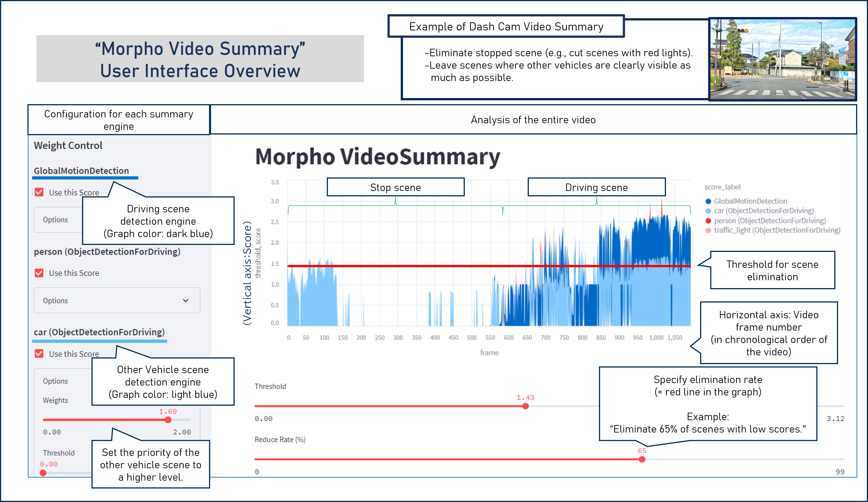Click the GlobalMotionDetection legend dot
Image resolution: width=868 pixels, height=502 pixels.
point(708,201)
